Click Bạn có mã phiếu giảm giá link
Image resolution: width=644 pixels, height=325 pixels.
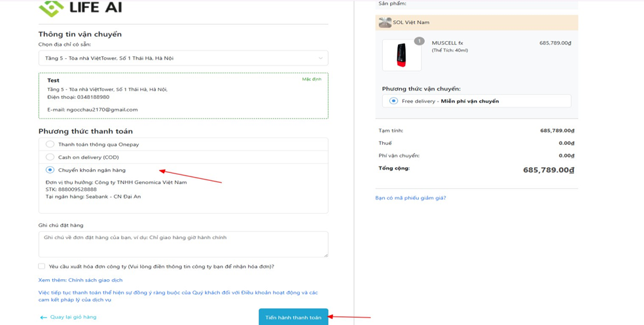pos(410,198)
